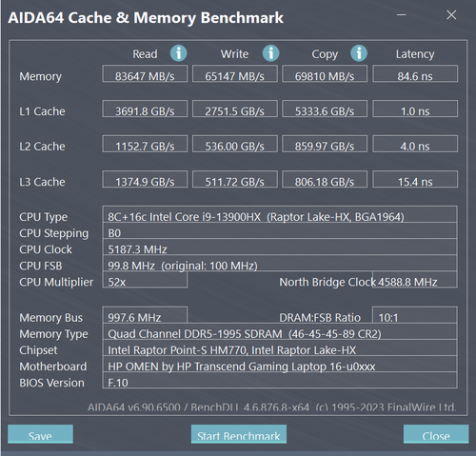
Task: Click the L3 Cache Latency 15.4 ns cell
Action: [x=415, y=179]
